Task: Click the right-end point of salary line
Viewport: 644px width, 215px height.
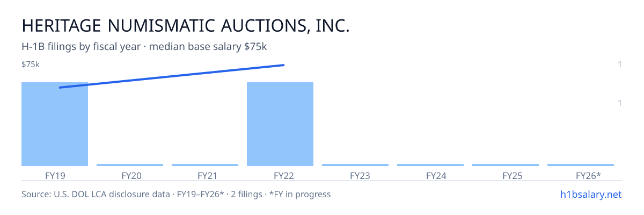Action: click(283, 65)
